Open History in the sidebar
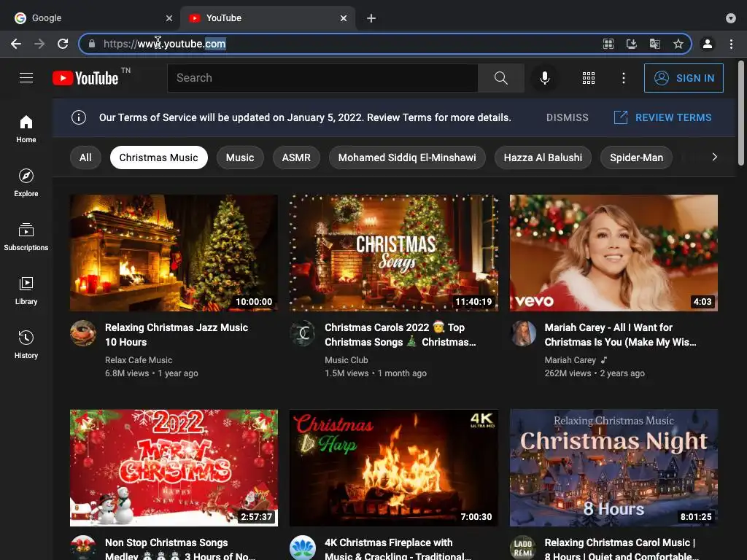This screenshot has height=560, width=747. click(26, 344)
